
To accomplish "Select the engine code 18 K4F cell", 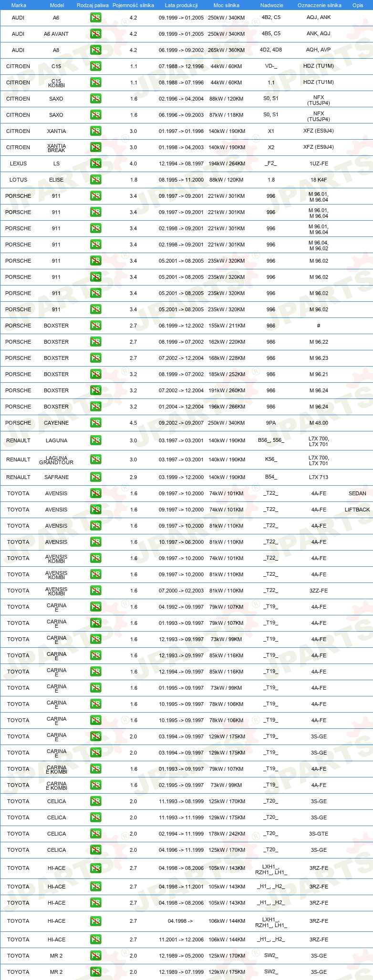I will [319, 180].
